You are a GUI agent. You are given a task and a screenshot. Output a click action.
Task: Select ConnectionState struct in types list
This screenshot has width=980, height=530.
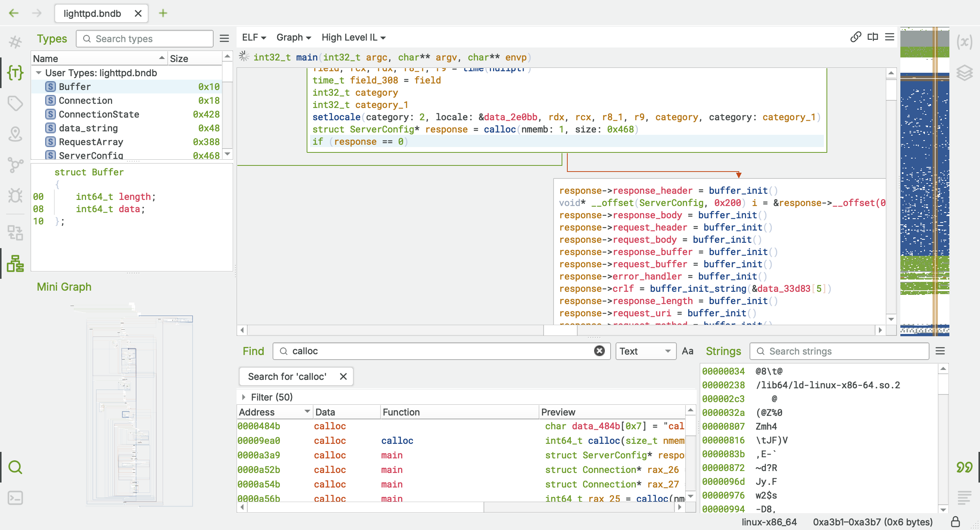[99, 114]
